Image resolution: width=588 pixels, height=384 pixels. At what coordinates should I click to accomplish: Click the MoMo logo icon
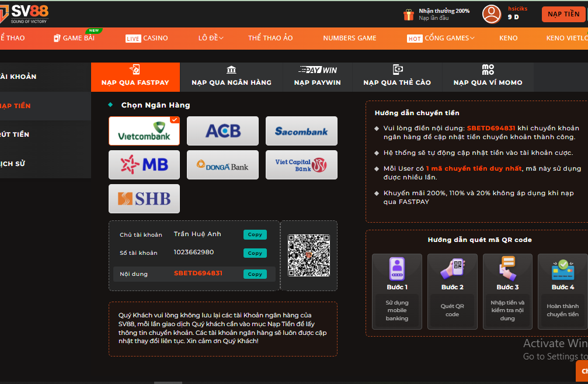point(488,70)
